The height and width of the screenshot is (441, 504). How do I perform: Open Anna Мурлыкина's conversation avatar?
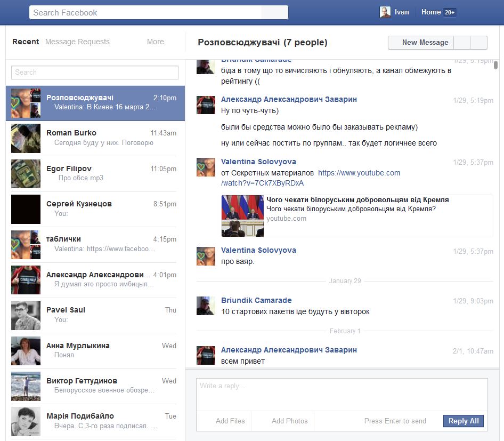coord(26,351)
